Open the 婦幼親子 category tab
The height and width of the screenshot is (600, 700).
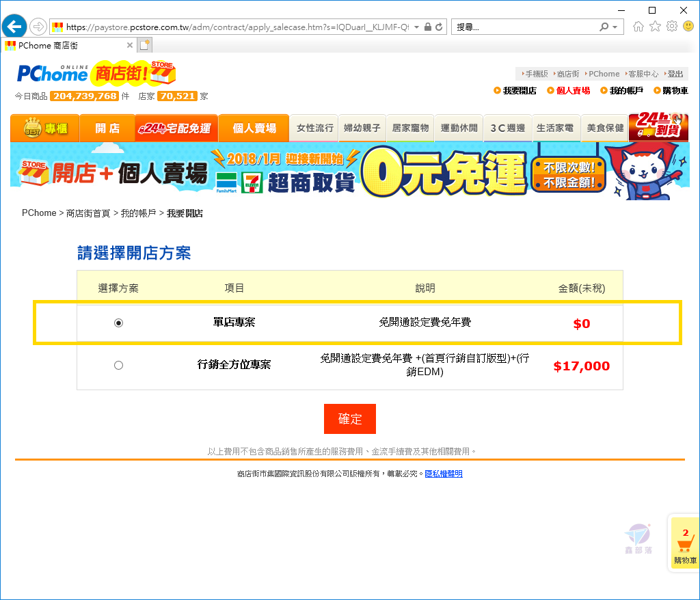click(362, 128)
